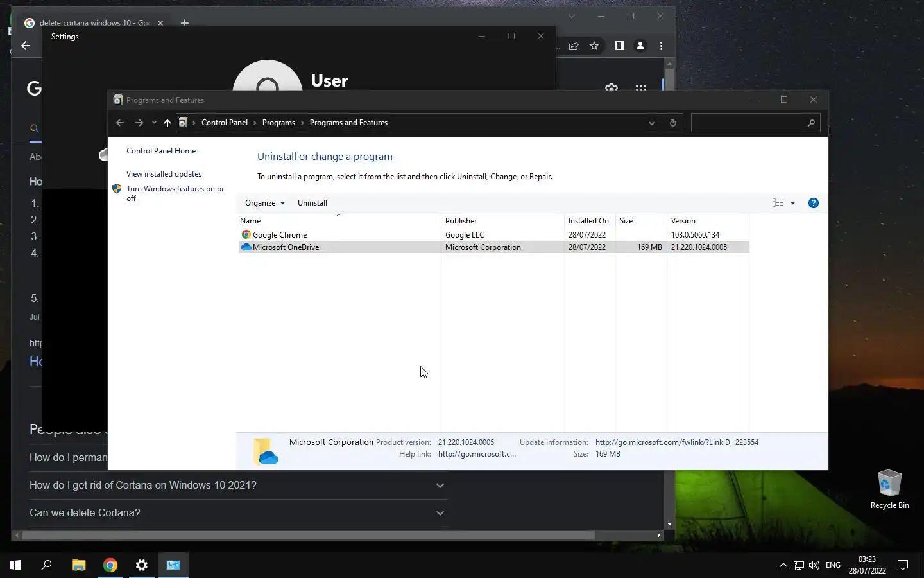This screenshot has height=578, width=924.
Task: Open Control Panel Home link
Action: click(x=161, y=151)
